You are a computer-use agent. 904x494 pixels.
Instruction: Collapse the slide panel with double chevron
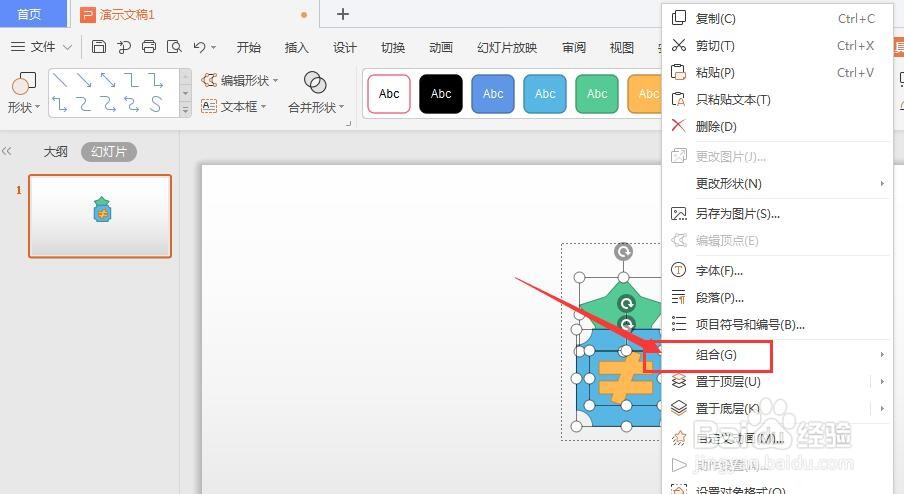coord(6,151)
